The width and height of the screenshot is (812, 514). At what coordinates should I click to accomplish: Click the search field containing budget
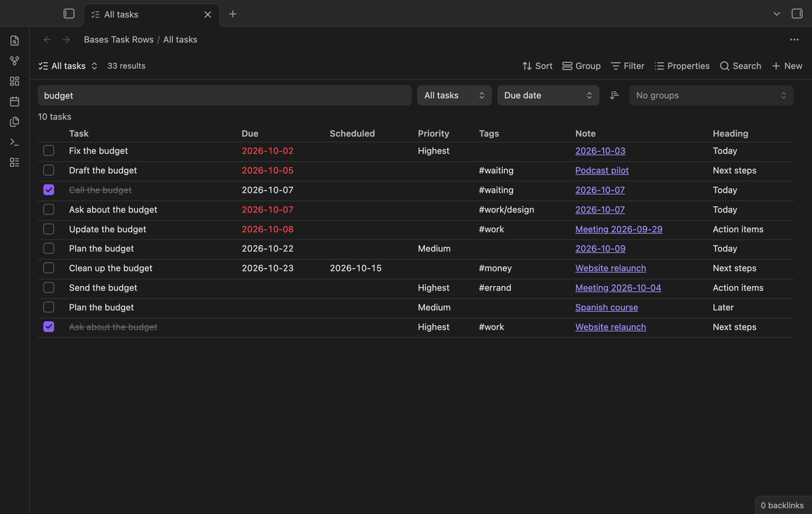pyautogui.click(x=225, y=95)
